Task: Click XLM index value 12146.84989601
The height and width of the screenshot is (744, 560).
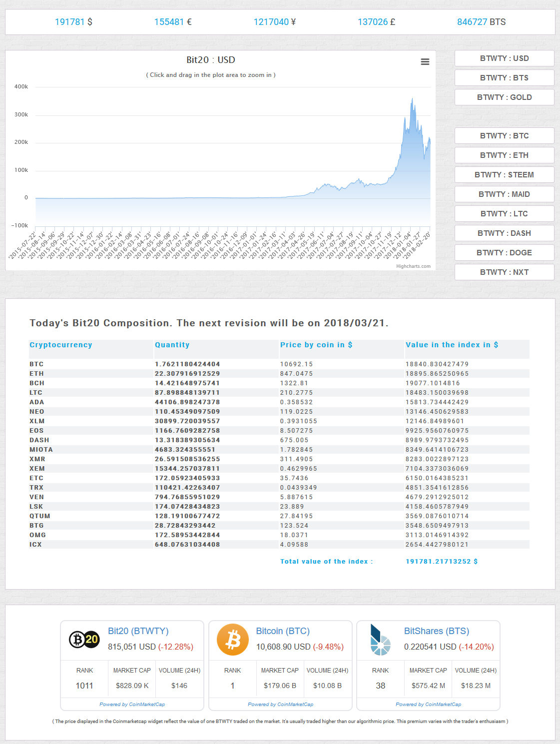Action: pos(435,421)
